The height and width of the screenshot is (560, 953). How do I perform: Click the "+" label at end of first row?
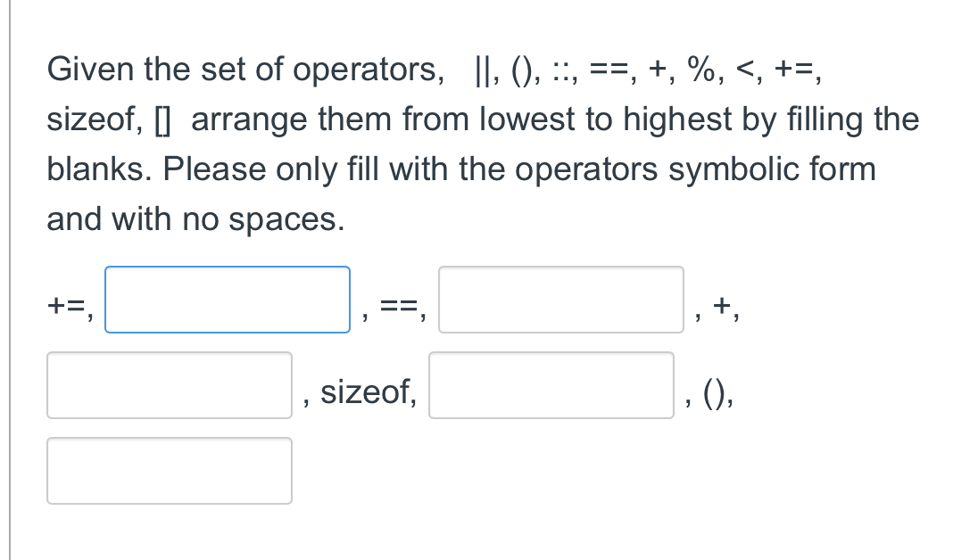coord(721,308)
